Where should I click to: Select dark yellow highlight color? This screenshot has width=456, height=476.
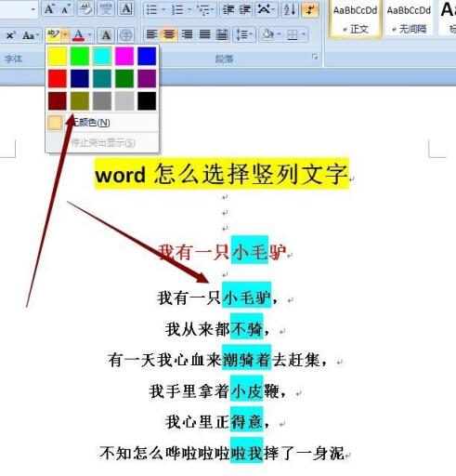80,100
